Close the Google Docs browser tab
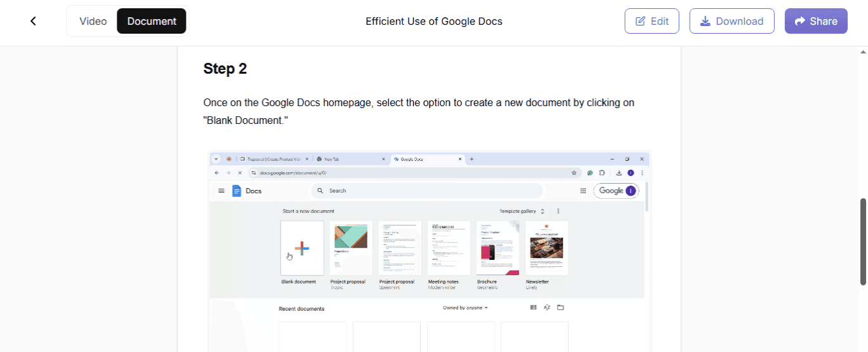The image size is (868, 352). 459,159
